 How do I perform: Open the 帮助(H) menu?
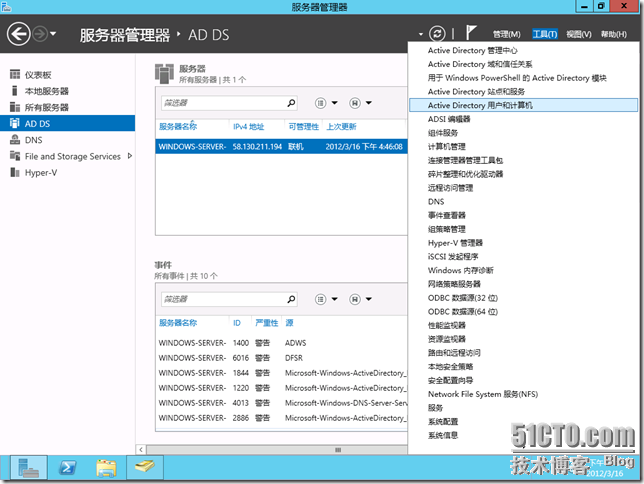(614, 34)
